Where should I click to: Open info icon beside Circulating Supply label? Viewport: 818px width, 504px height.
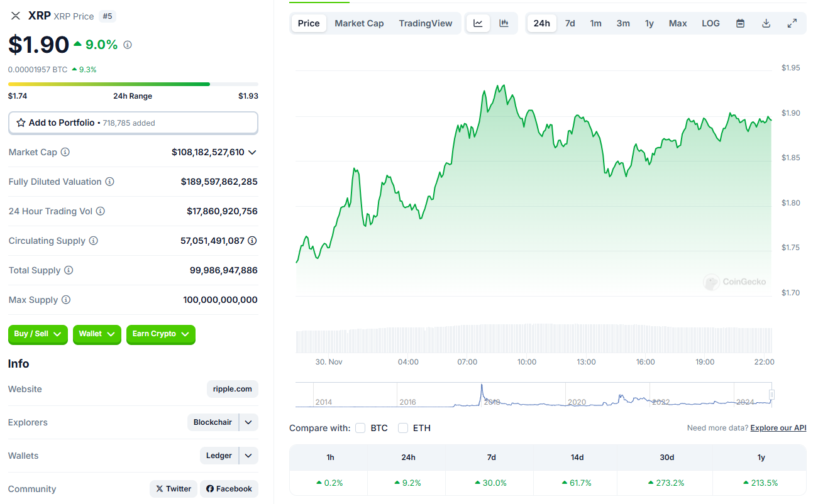tap(93, 241)
